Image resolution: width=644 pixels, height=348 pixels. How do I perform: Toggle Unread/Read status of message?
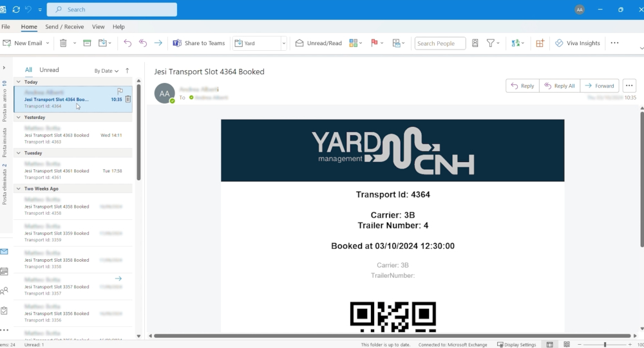(x=319, y=43)
